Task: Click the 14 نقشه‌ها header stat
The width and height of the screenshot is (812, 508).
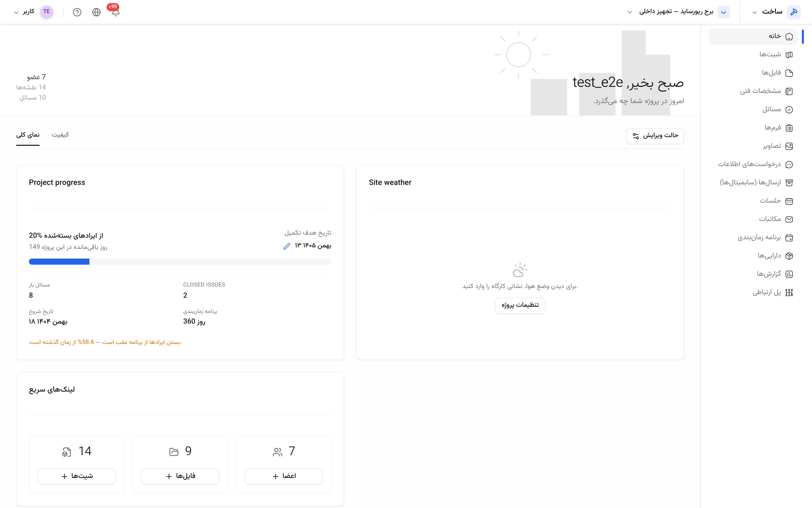Action: pos(31,87)
